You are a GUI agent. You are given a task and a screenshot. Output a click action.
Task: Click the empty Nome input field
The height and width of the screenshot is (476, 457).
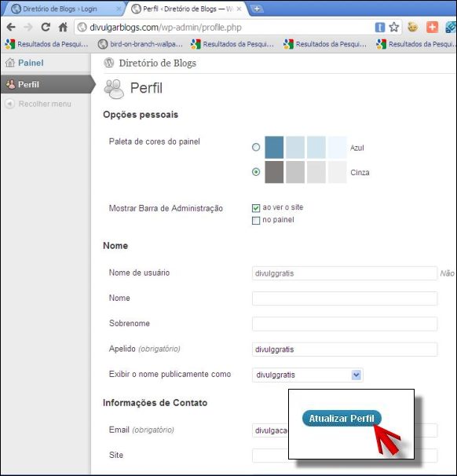[x=345, y=298]
